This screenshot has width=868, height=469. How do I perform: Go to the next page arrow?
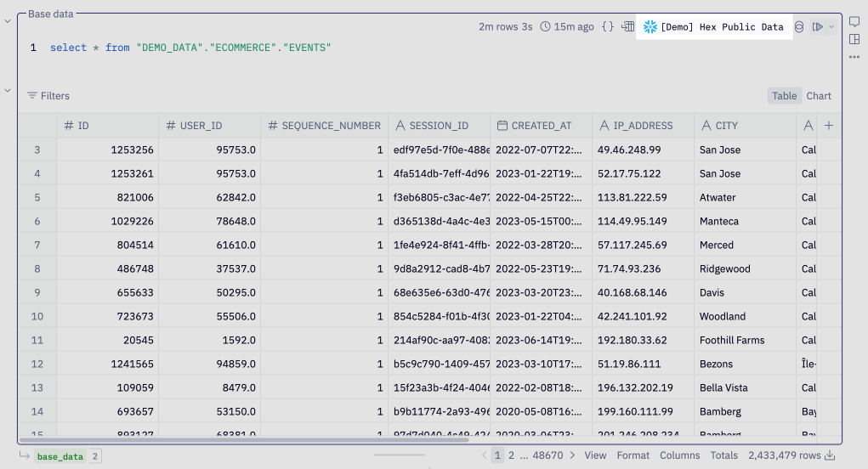click(x=572, y=455)
